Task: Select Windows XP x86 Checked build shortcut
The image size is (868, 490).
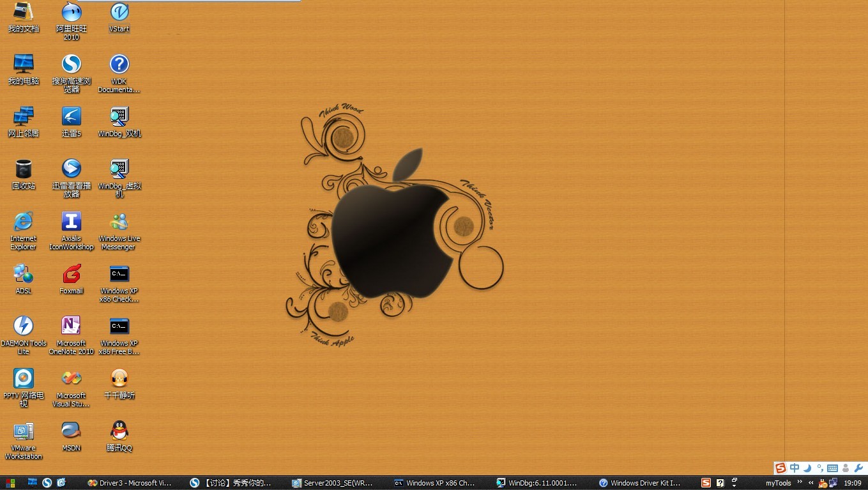Action: 119,283
